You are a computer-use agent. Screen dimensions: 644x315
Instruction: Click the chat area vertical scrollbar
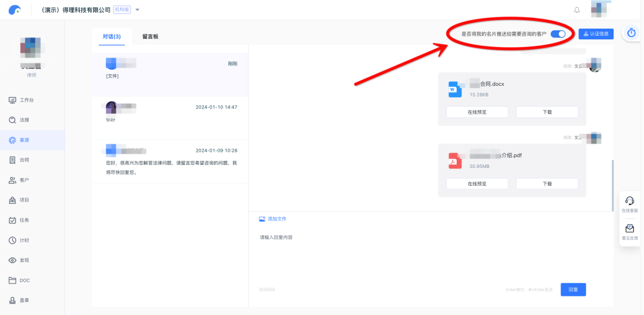(612, 185)
